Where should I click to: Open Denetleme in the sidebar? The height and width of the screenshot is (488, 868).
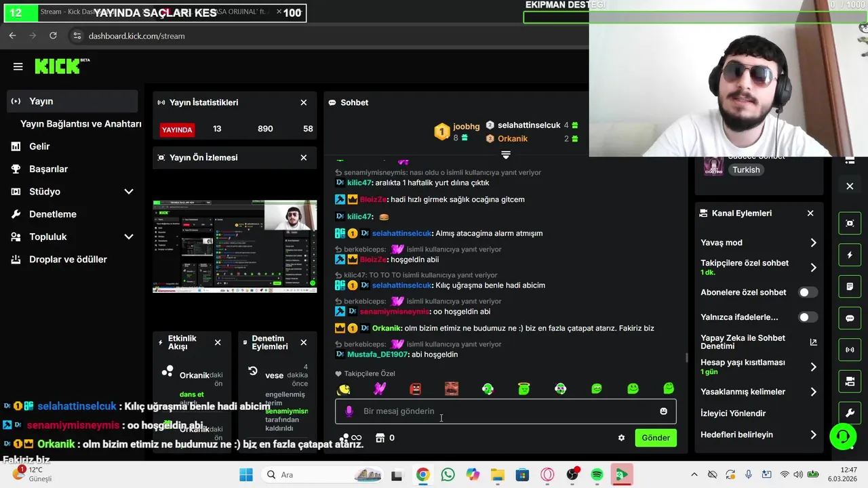(x=52, y=214)
